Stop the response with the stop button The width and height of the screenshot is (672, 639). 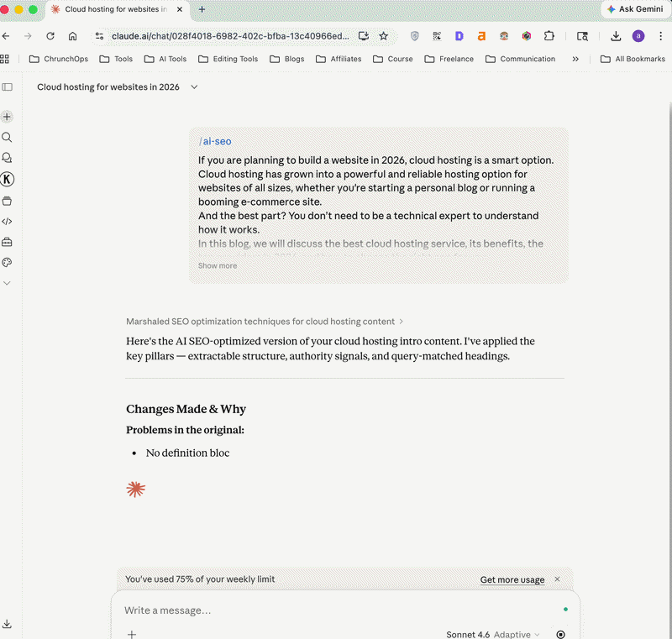(x=560, y=634)
